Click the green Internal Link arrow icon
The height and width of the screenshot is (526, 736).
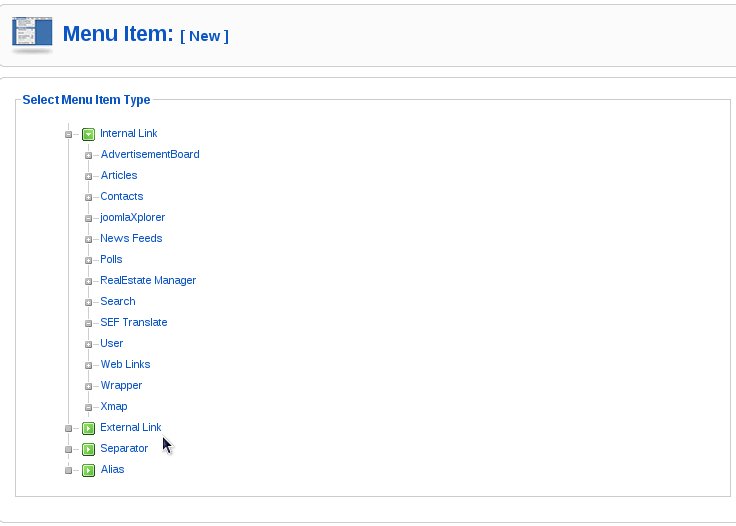(x=88, y=134)
